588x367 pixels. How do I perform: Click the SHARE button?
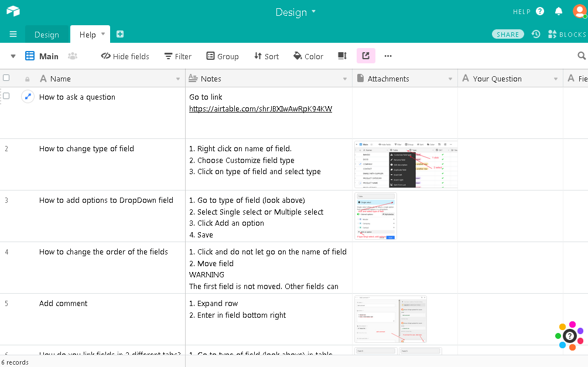pyautogui.click(x=507, y=34)
